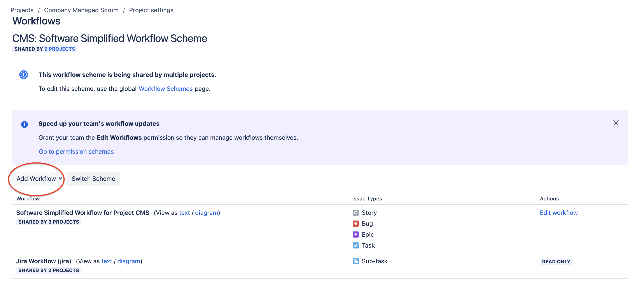Open the 2 PROJECTS shared link

[x=59, y=49]
